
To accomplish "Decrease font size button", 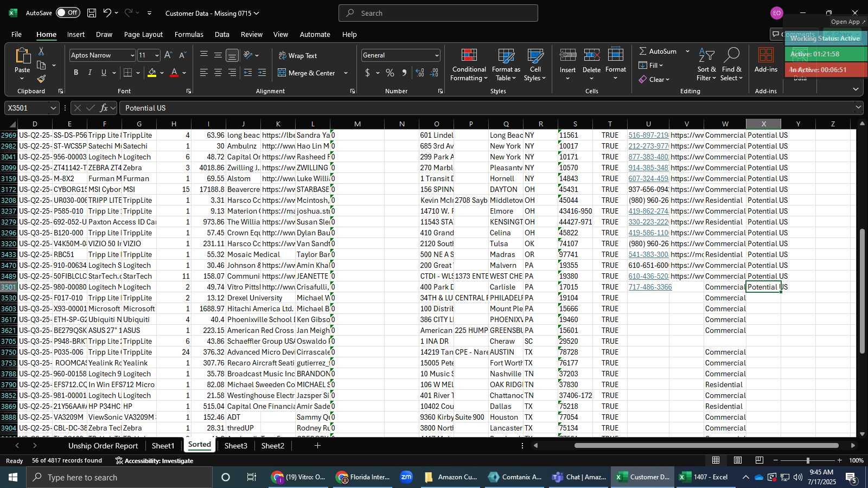I will click(182, 55).
